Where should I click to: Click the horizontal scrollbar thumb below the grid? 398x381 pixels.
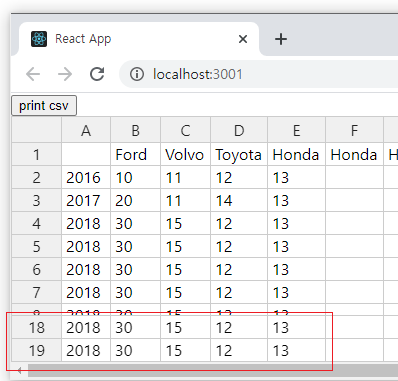point(213,370)
